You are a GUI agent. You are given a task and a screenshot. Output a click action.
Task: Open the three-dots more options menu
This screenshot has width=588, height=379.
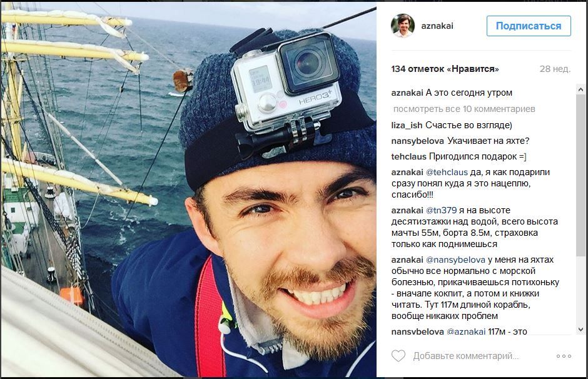click(564, 356)
